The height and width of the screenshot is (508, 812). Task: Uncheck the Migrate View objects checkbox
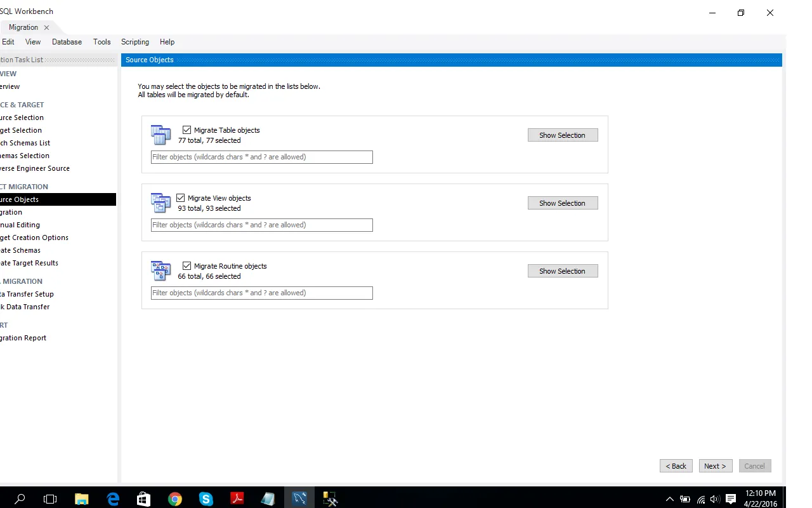tap(180, 198)
